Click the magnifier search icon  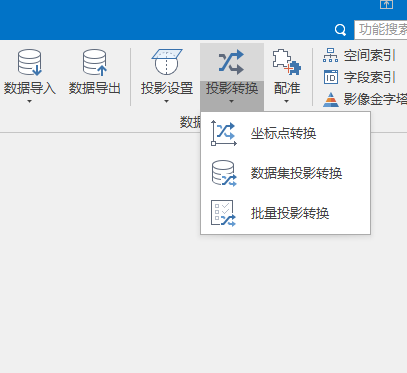[340, 30]
